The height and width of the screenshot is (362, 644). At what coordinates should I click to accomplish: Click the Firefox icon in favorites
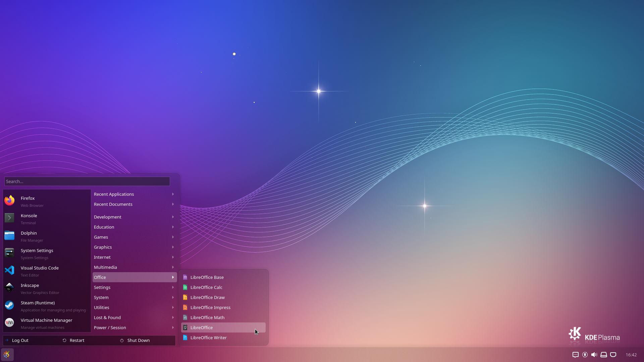(x=9, y=200)
